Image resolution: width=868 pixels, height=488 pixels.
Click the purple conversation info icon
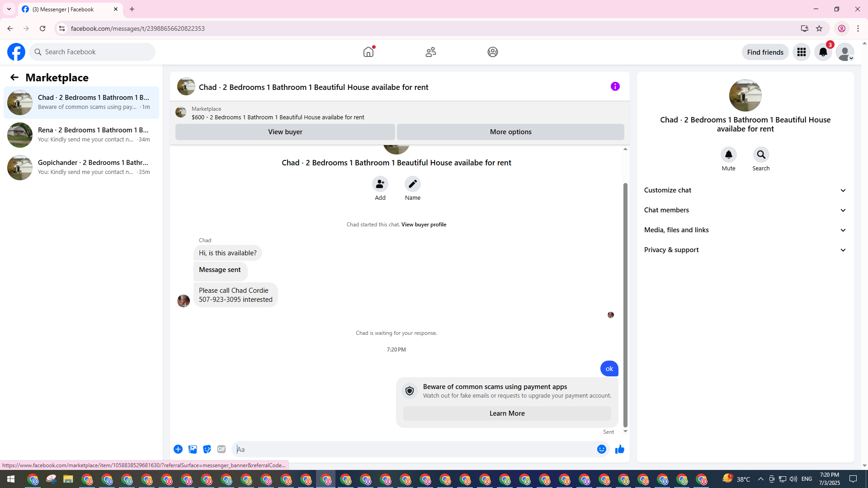[615, 86]
